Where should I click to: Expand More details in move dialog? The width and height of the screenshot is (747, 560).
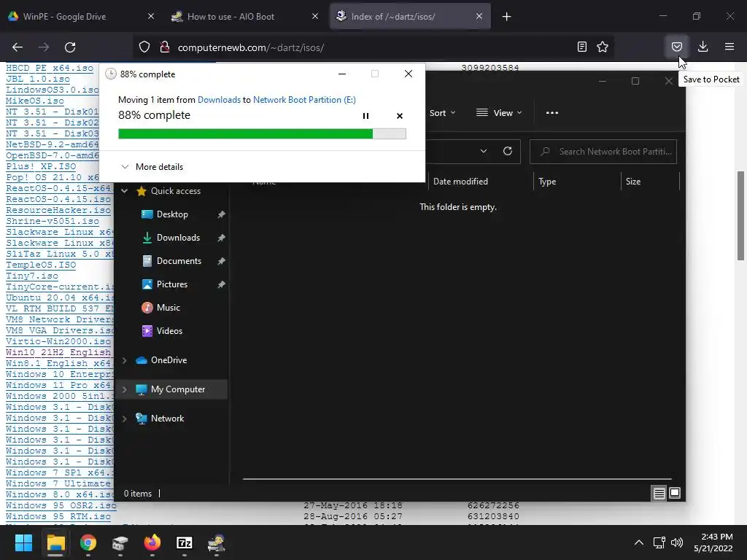152,167
